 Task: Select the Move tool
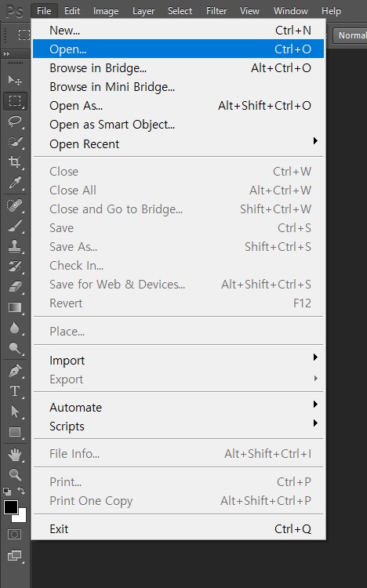[x=15, y=80]
